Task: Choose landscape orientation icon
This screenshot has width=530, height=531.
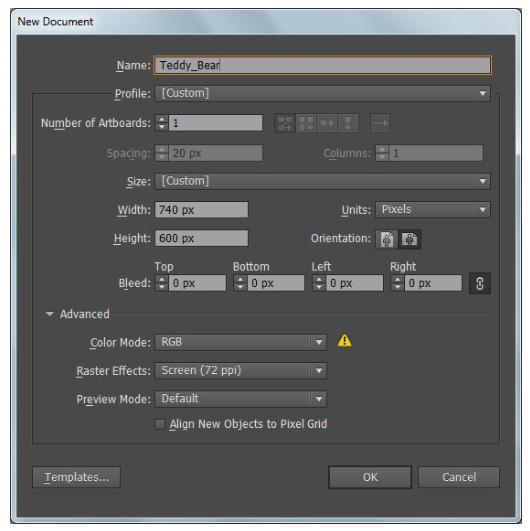Action: 409,239
